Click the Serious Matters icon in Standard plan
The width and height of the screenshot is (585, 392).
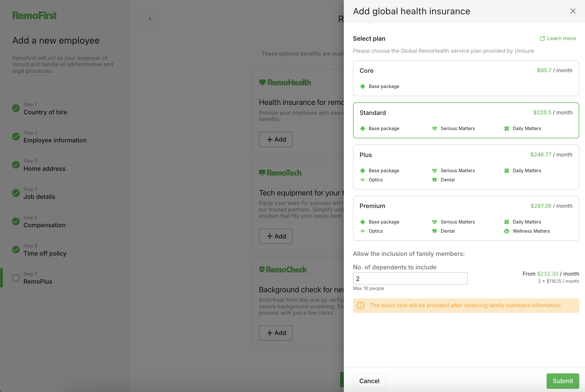[434, 128]
